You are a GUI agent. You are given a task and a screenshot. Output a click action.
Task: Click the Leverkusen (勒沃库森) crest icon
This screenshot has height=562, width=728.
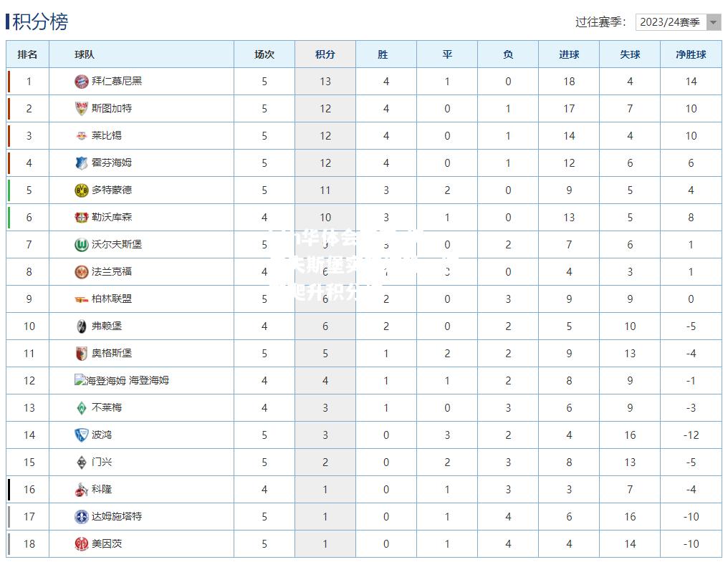click(81, 217)
